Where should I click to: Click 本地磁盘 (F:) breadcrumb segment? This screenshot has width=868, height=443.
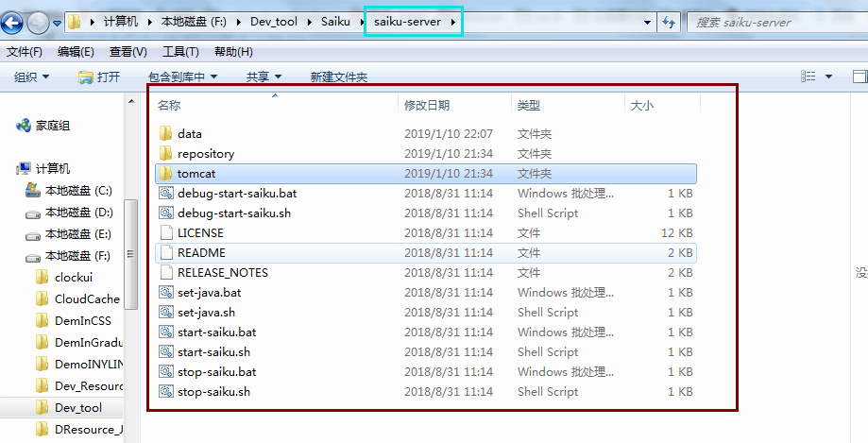(194, 22)
